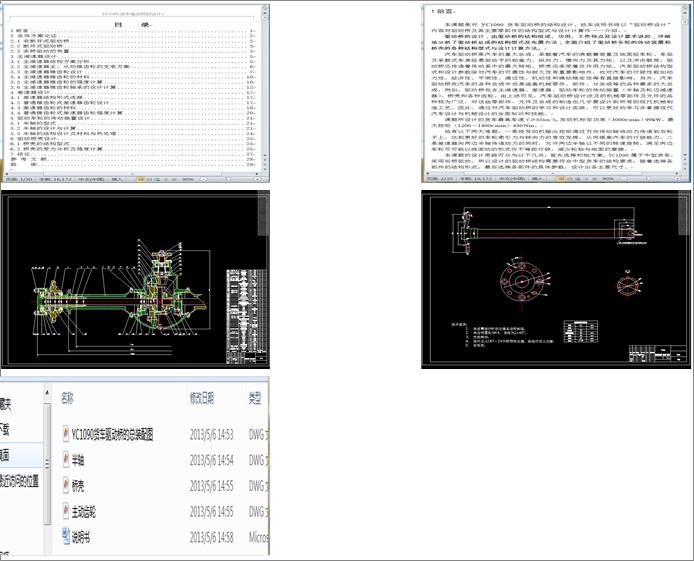Click the DWG file icon beside 半轴
The width and height of the screenshot is (694, 561).
point(66,460)
